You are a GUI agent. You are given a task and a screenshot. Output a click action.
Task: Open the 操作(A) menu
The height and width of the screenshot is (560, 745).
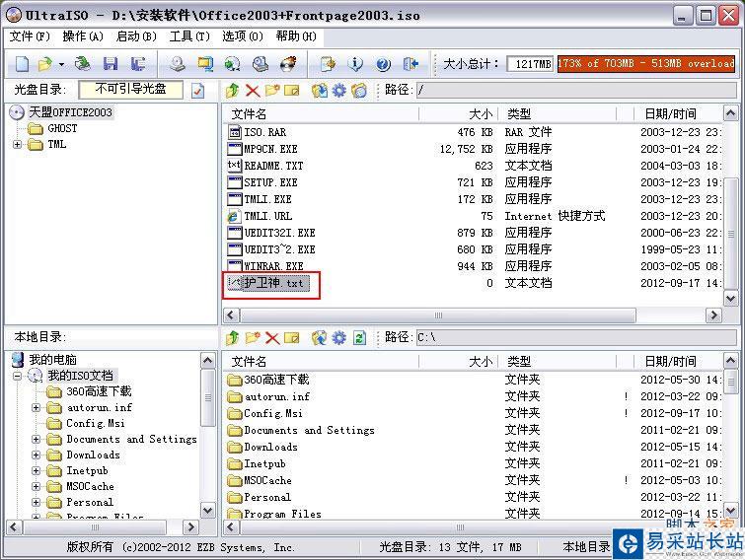(x=83, y=36)
